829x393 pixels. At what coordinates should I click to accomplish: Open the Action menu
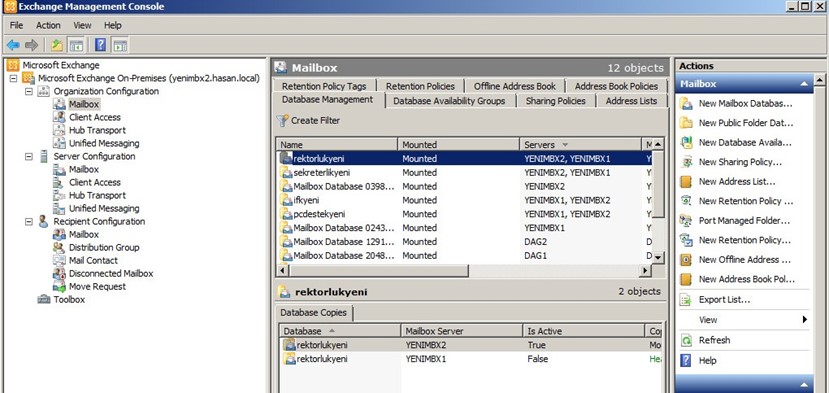[48, 25]
